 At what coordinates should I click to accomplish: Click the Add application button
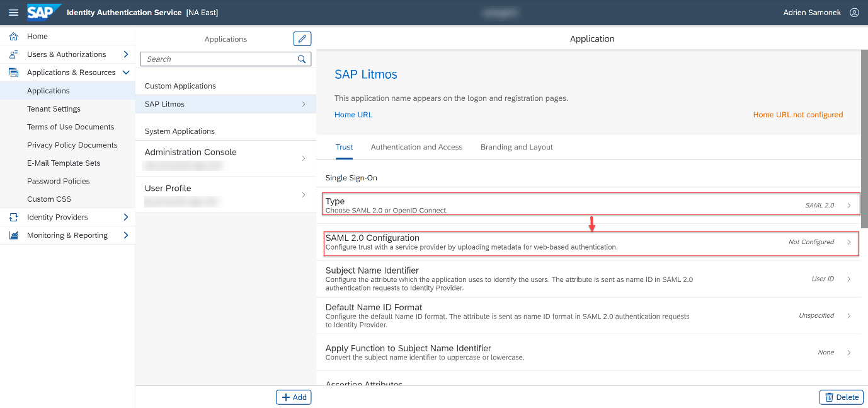[x=294, y=397]
